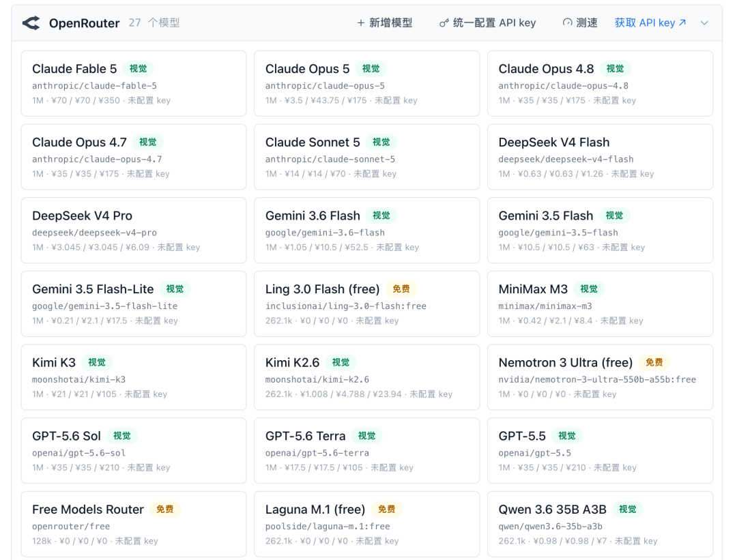
Task: Click Claude Opus 4.8 pricing line ending ¥175
Action: 567,100
